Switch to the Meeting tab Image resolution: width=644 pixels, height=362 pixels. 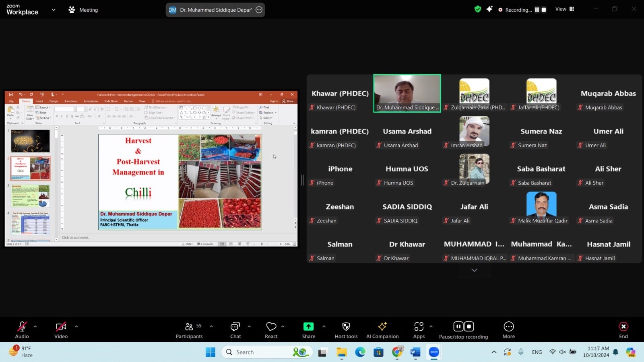[83, 10]
